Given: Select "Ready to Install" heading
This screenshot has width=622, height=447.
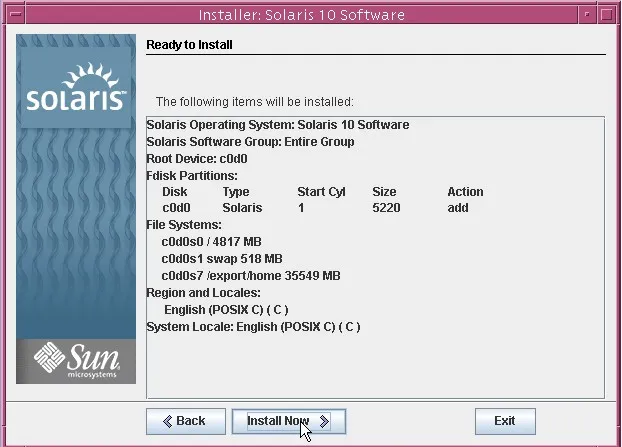Looking at the screenshot, I should click(189, 45).
